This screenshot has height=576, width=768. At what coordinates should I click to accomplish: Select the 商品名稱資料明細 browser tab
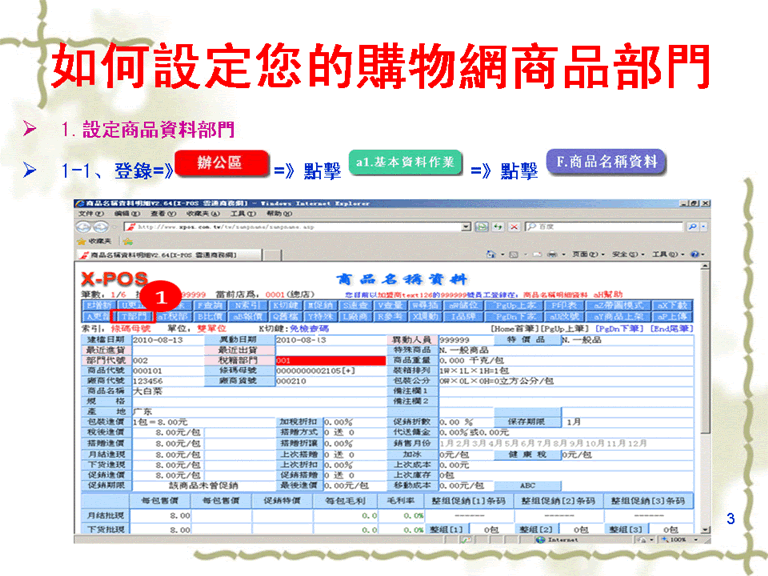pyautogui.click(x=168, y=255)
